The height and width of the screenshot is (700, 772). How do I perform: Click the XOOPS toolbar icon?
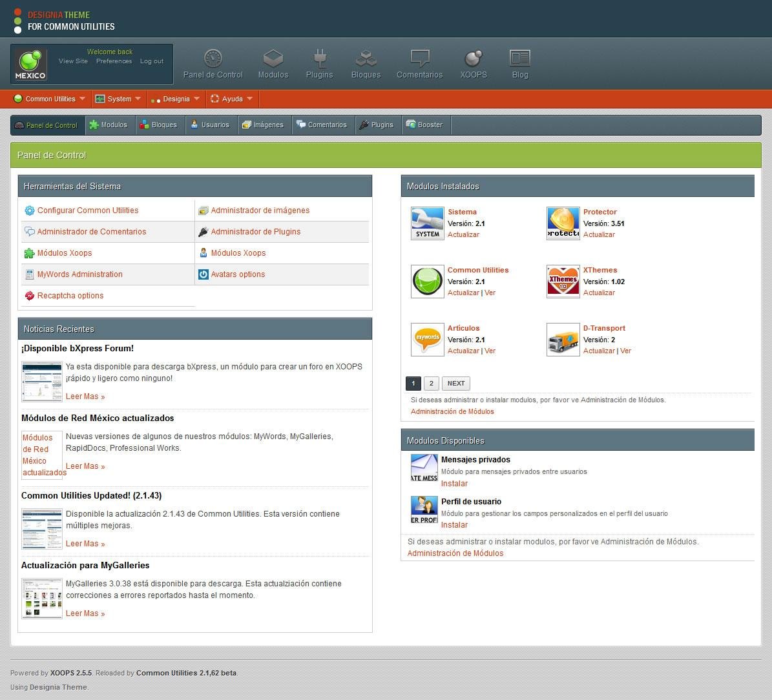pyautogui.click(x=473, y=58)
